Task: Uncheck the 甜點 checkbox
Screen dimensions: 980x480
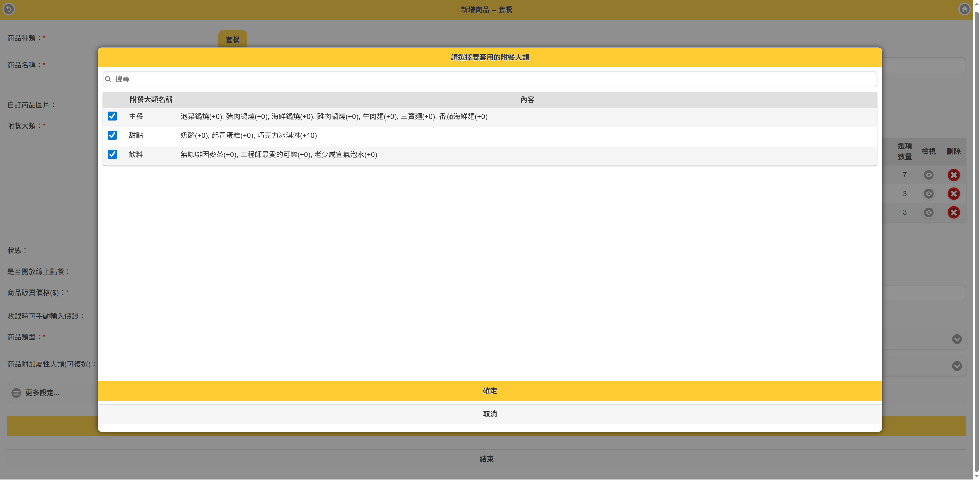Action: click(112, 135)
